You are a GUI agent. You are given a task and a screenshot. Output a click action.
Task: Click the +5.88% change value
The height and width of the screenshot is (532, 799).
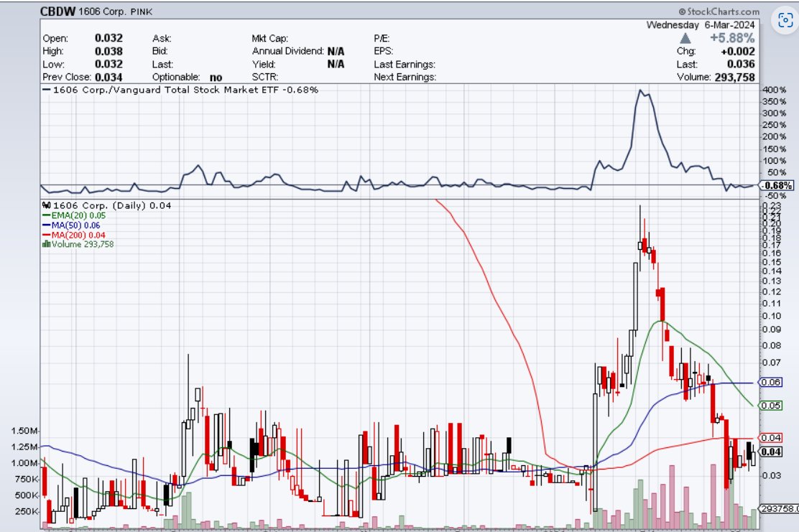click(x=732, y=38)
